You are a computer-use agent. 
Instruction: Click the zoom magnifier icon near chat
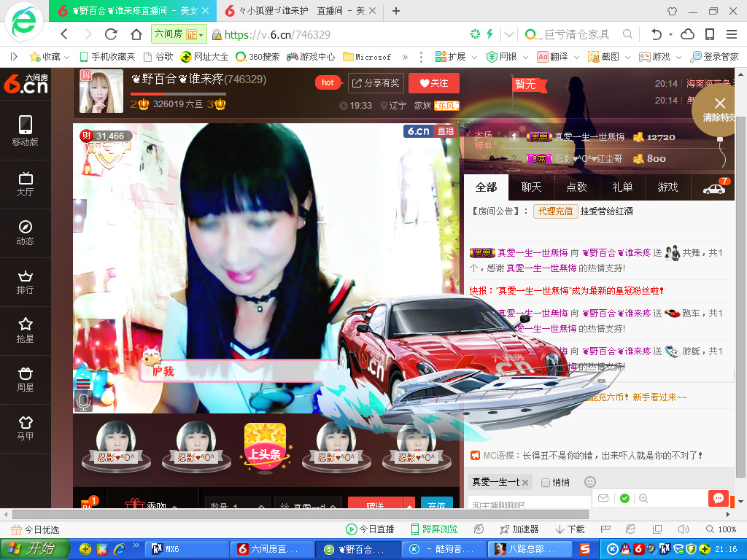[x=643, y=498]
